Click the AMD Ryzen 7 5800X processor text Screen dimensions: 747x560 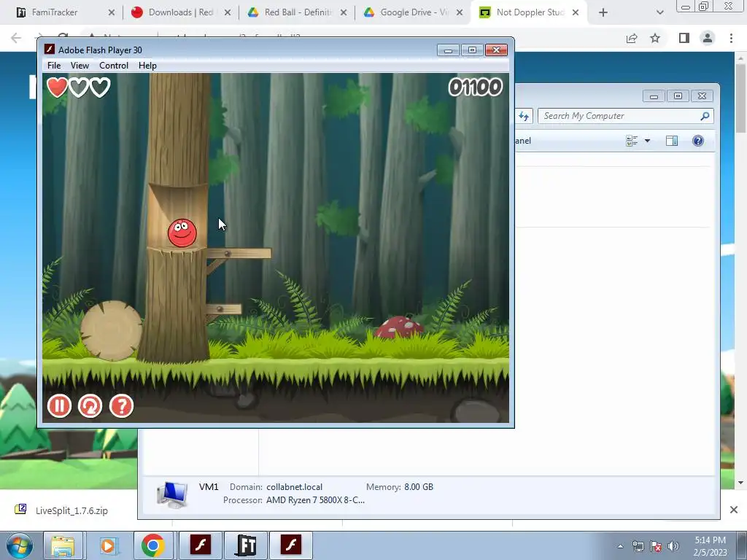(315, 500)
